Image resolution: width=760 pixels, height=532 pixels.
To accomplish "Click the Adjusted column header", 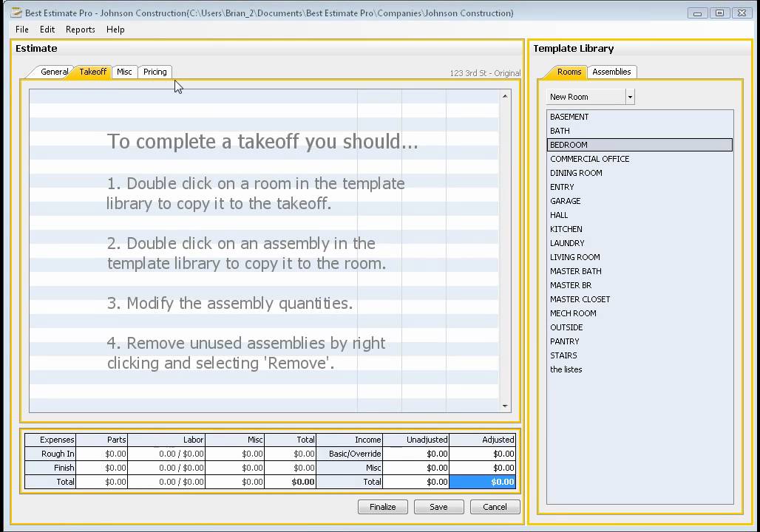I will tap(482, 440).
